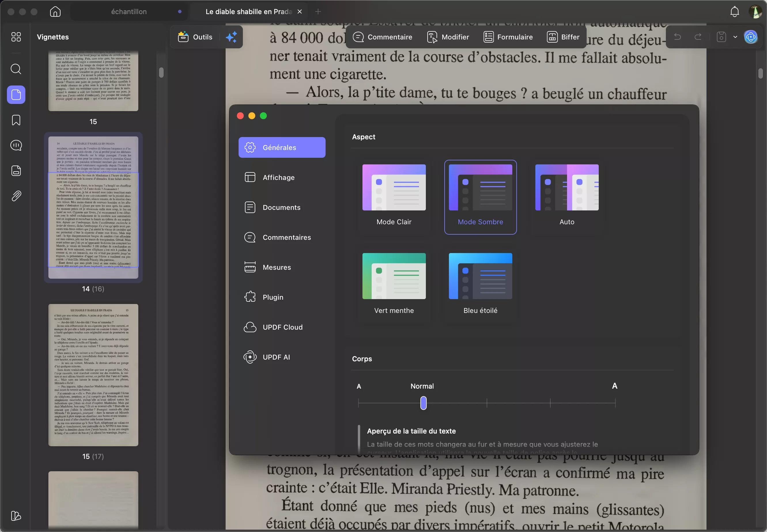This screenshot has height=532, width=767.
Task: Click the UPDF AI sparkle icon
Action: pyautogui.click(x=231, y=37)
